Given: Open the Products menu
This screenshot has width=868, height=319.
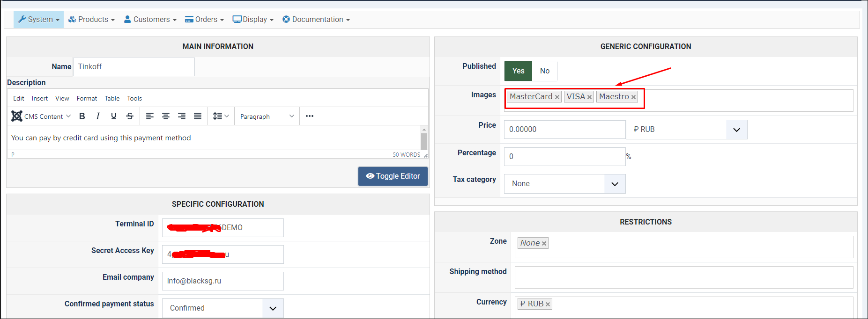Looking at the screenshot, I should pos(91,20).
